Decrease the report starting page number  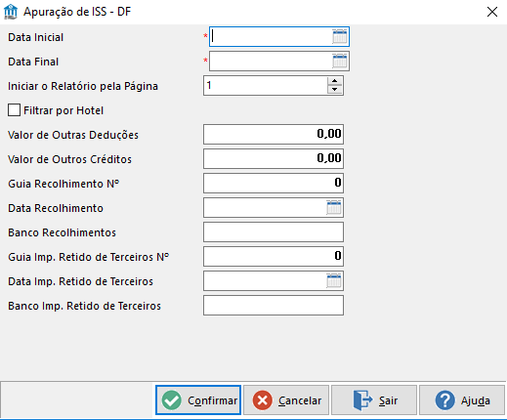pos(334,90)
